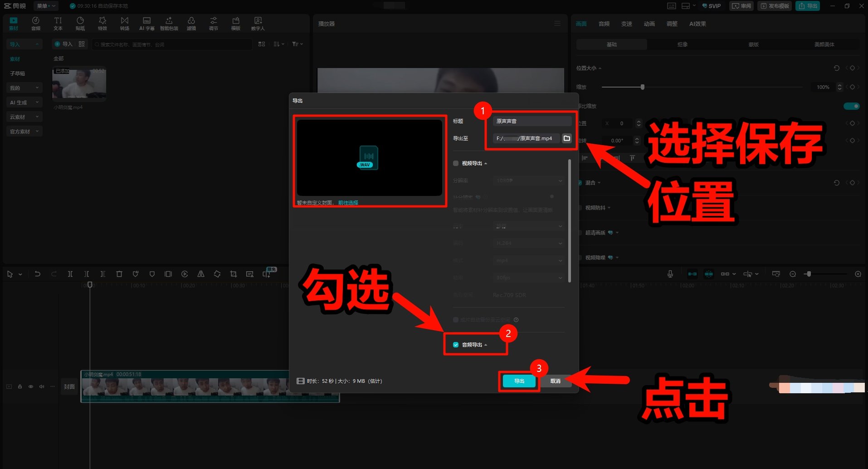Switch to the 抠像 tab in right panel
Screen dimensions: 868x469
click(x=683, y=44)
